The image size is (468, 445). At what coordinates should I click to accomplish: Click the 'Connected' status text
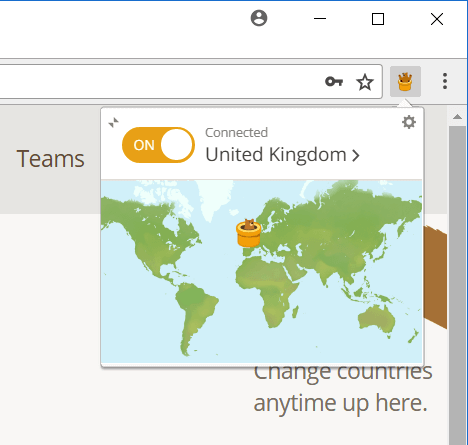coord(236,133)
